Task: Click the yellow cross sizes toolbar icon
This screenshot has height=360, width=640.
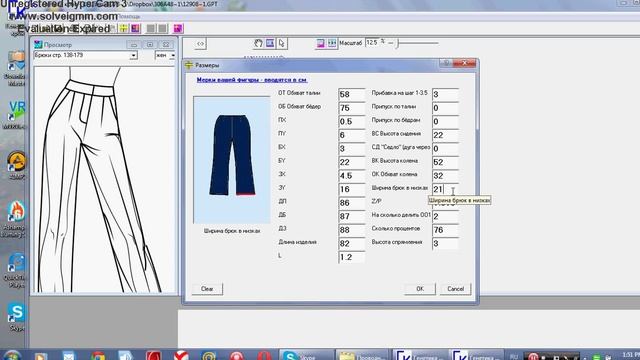Action: 123,28
